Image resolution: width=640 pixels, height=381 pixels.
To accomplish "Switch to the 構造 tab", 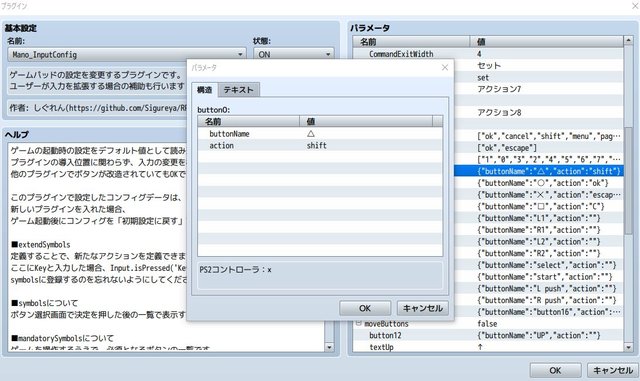I will point(204,90).
